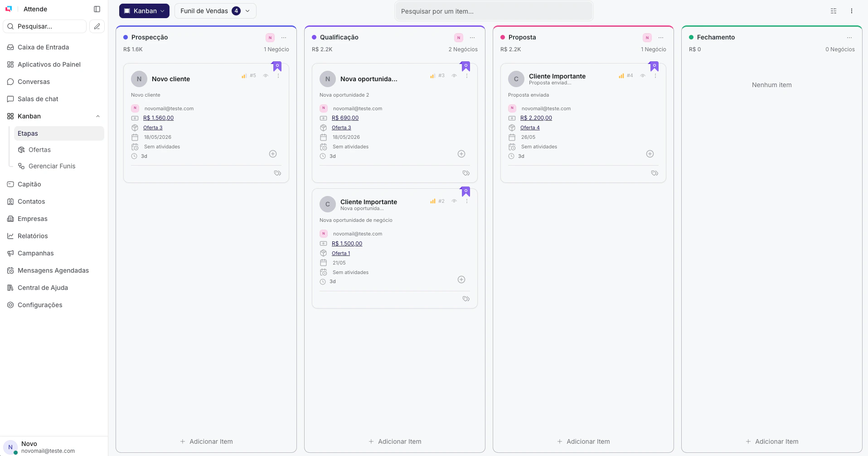Screen dimensions: 868x456
Task: Open the card #3 three-dot menu
Action: [x=467, y=76]
